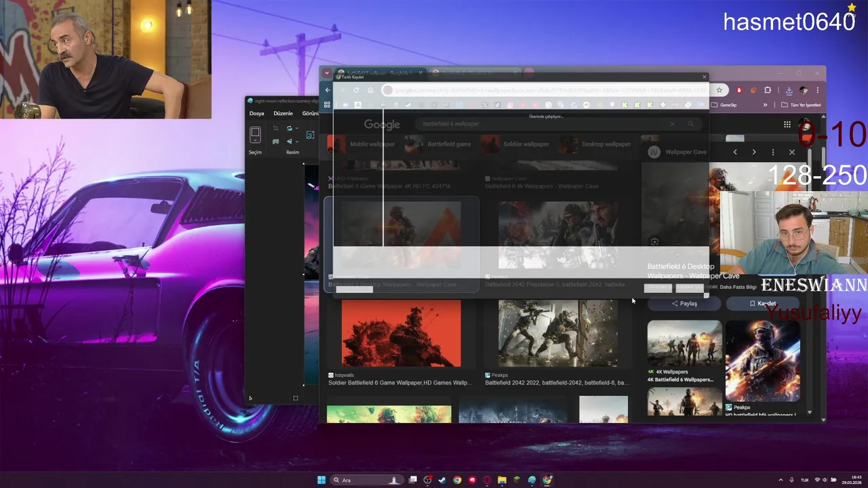Open the GameStp bookmark folder
Screen dimensions: 868x488
click(724, 105)
